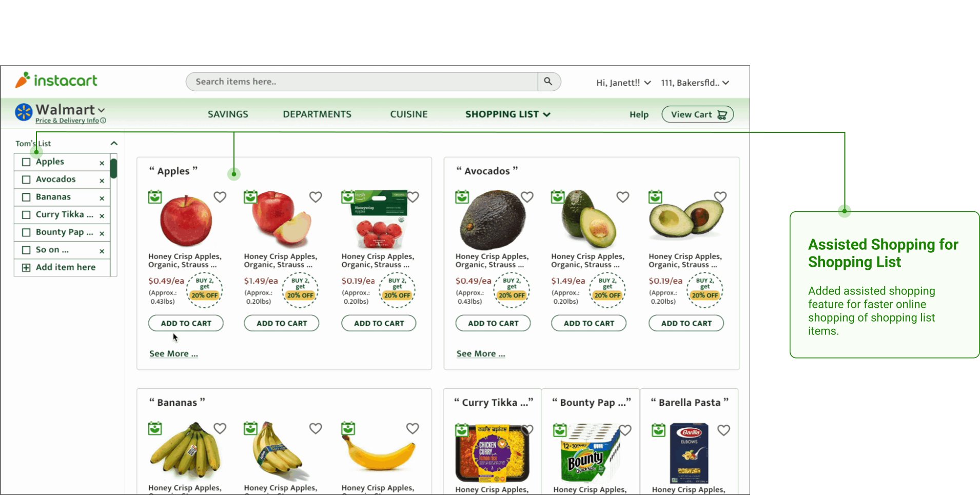Expand the Walmart store dropdown
Screen dimensions: 980x495
(x=102, y=110)
